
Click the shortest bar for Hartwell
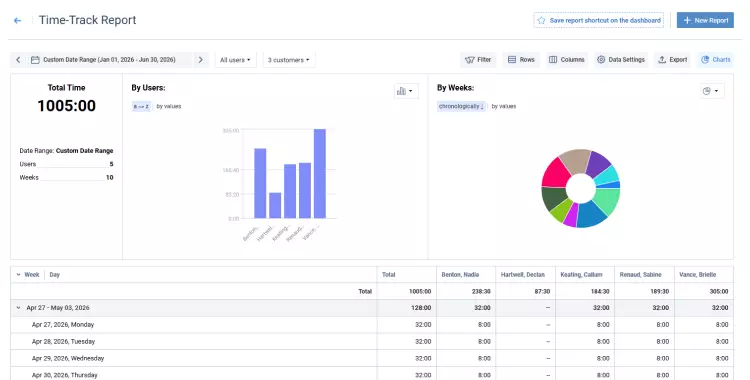[x=275, y=205]
